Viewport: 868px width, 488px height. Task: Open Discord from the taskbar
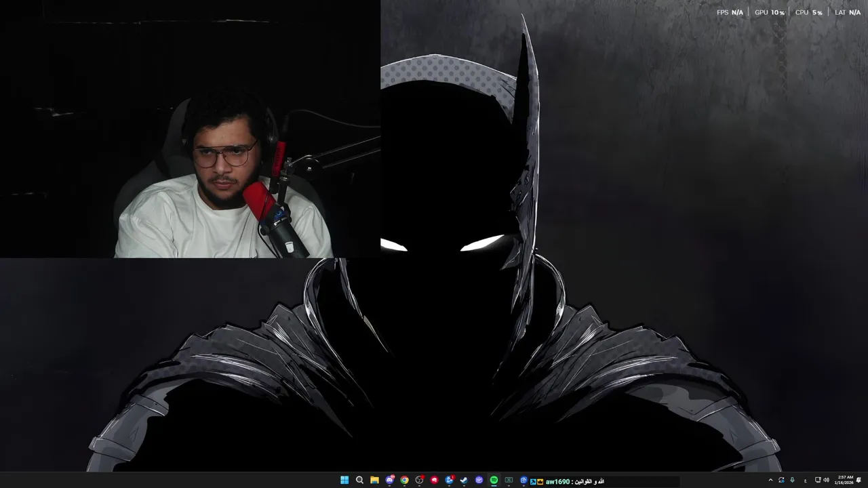[389, 480]
